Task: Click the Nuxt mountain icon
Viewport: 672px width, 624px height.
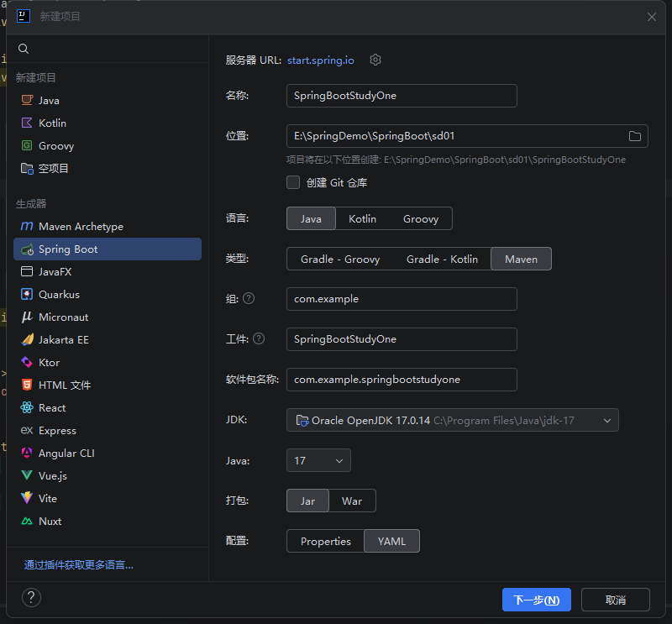Action: point(27,522)
